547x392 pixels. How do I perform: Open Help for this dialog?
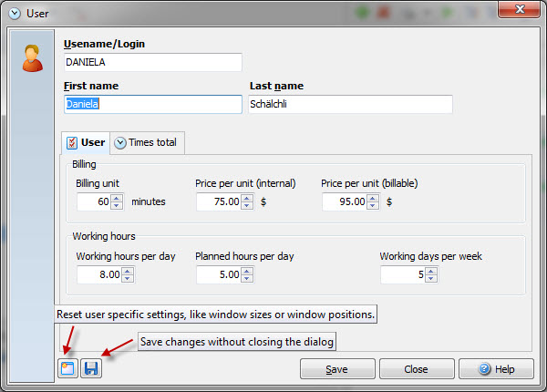pos(496,368)
